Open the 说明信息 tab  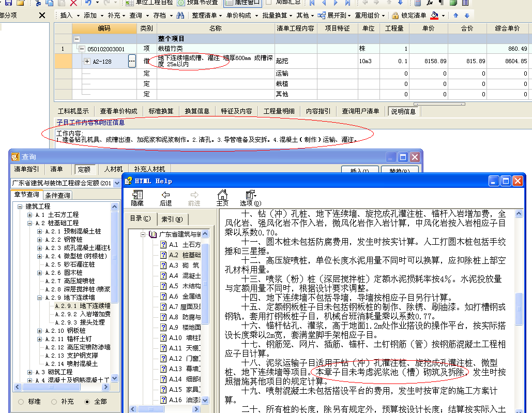click(403, 111)
